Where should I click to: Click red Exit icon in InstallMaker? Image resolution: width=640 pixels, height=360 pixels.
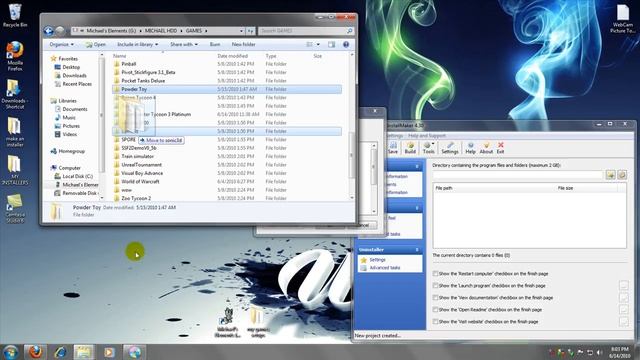click(500, 148)
